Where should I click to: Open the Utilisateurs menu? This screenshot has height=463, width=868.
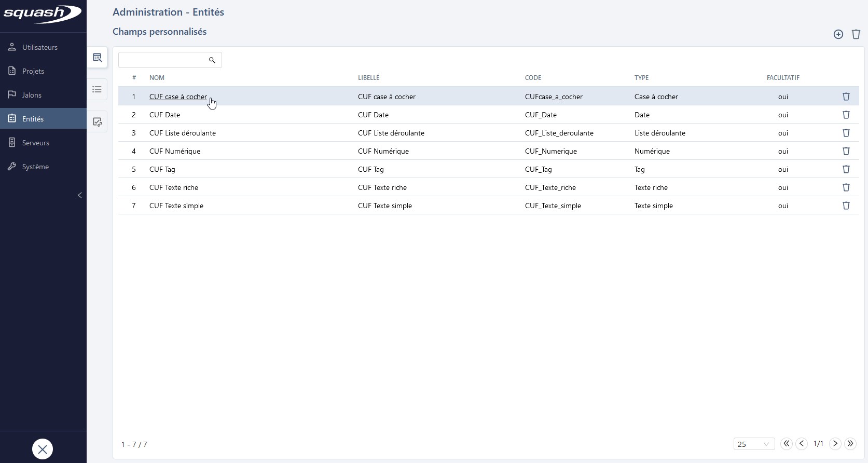click(x=40, y=47)
